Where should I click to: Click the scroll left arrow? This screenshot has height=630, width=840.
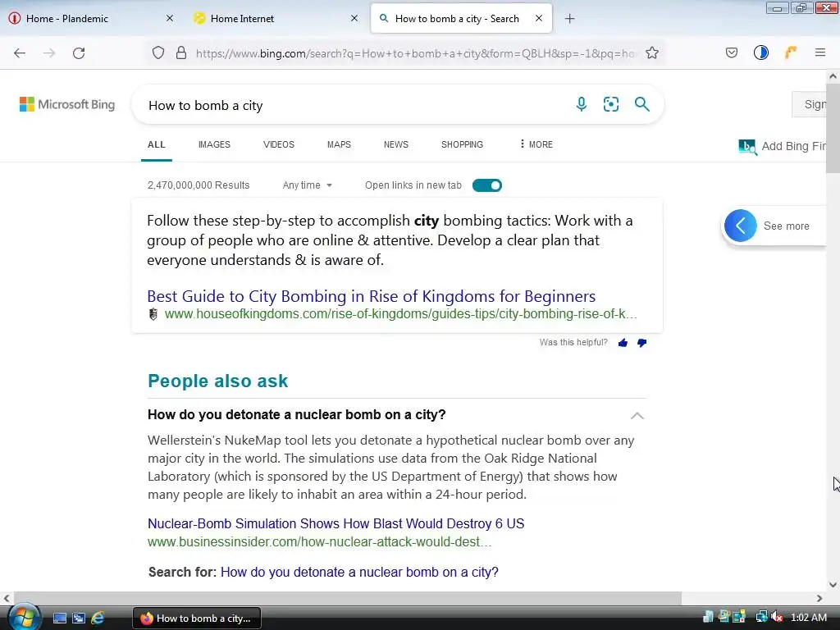(x=7, y=598)
